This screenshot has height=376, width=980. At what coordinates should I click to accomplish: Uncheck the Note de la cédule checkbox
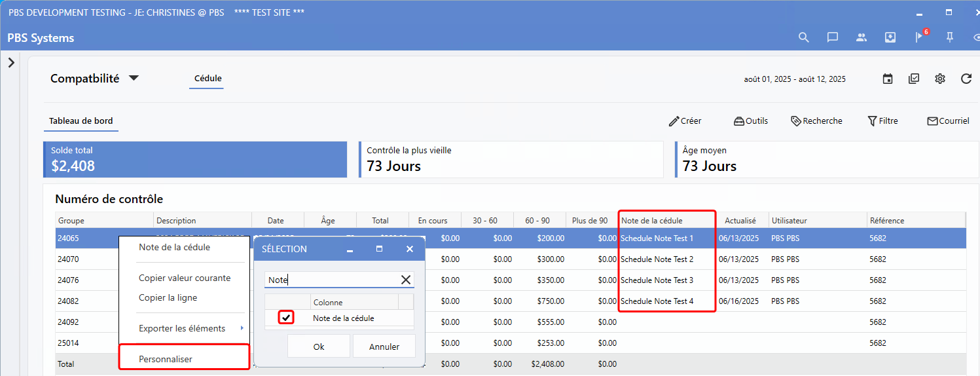[286, 318]
